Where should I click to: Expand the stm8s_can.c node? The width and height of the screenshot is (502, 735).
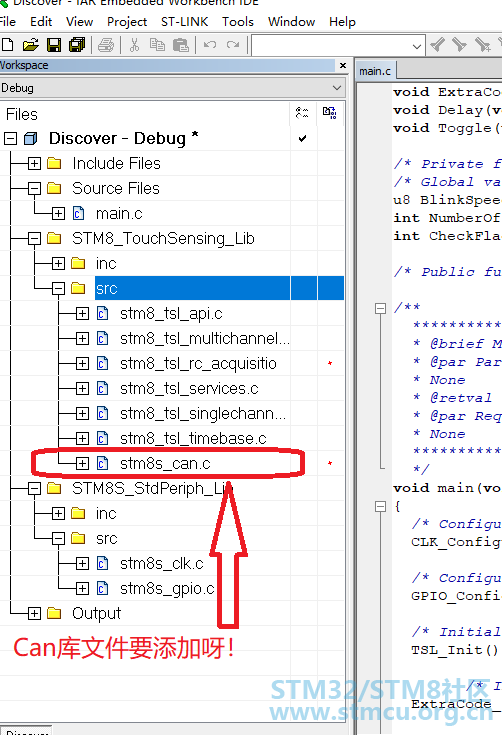[82, 464]
